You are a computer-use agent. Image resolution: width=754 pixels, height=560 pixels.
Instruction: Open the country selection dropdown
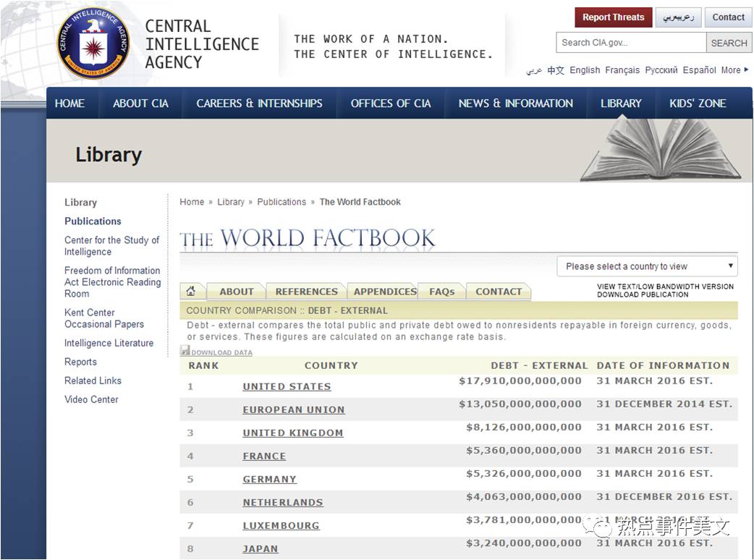647,266
